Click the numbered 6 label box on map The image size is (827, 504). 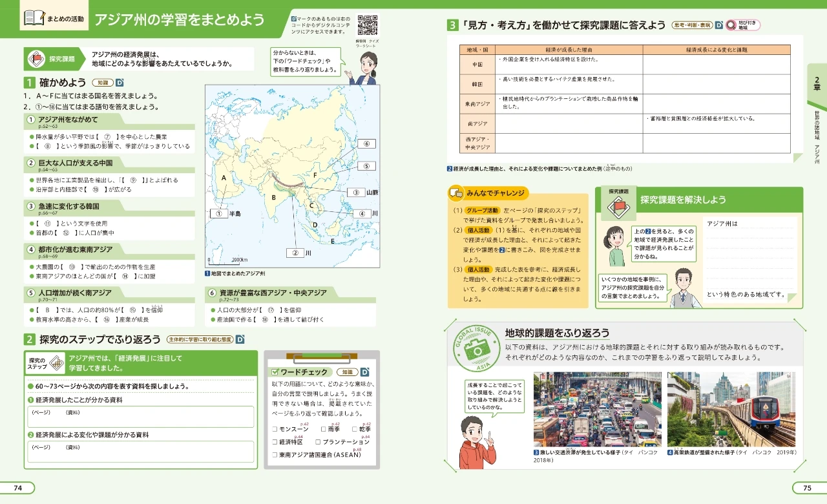tap(366, 143)
